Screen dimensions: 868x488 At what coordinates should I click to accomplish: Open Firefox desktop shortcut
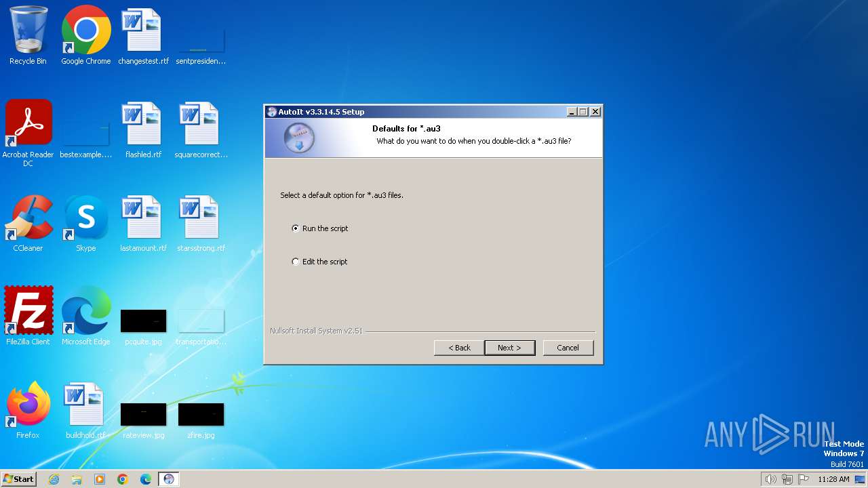28,410
